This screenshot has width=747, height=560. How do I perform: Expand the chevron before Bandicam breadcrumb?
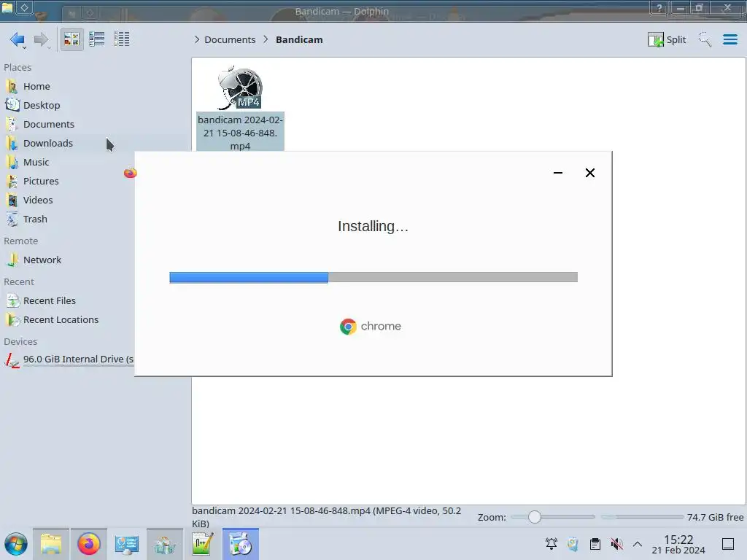point(266,39)
